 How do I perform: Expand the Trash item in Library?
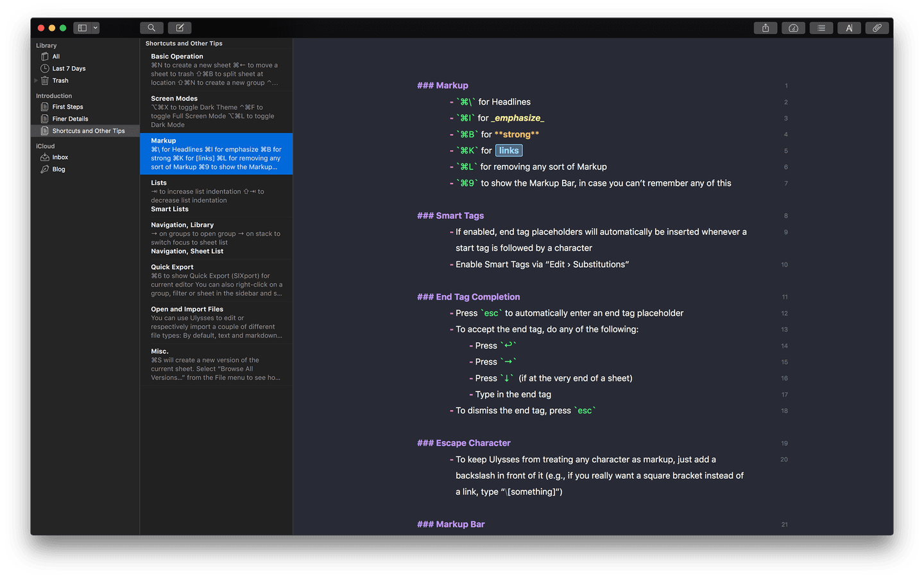37,80
